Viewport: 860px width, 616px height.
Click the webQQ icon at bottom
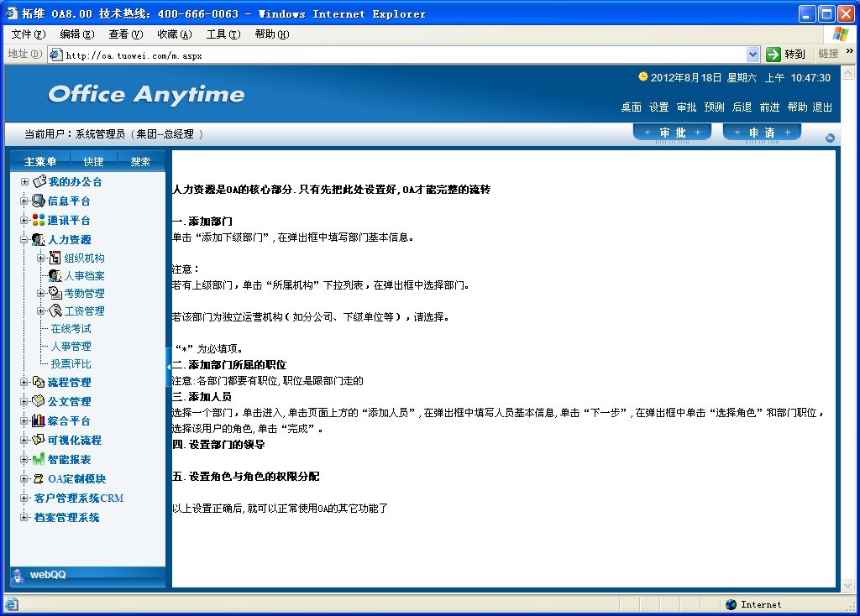[18, 575]
